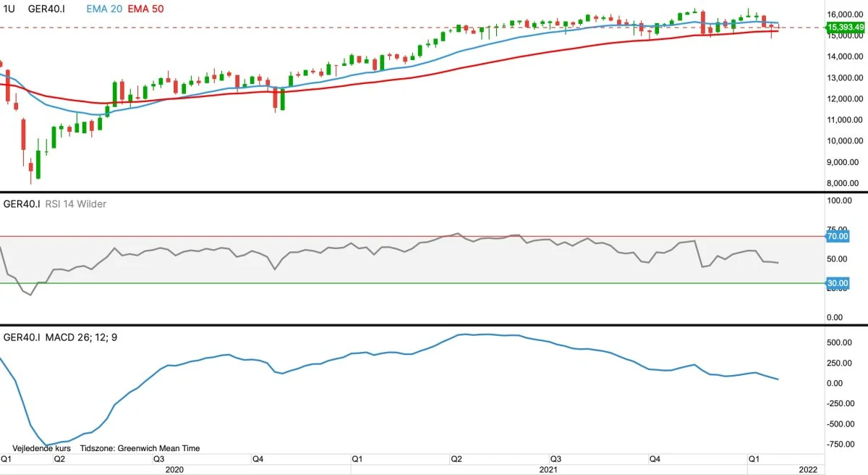This screenshot has height=475, width=868.
Task: Click the 14,000.00 price axis value
Action: pyautogui.click(x=846, y=56)
